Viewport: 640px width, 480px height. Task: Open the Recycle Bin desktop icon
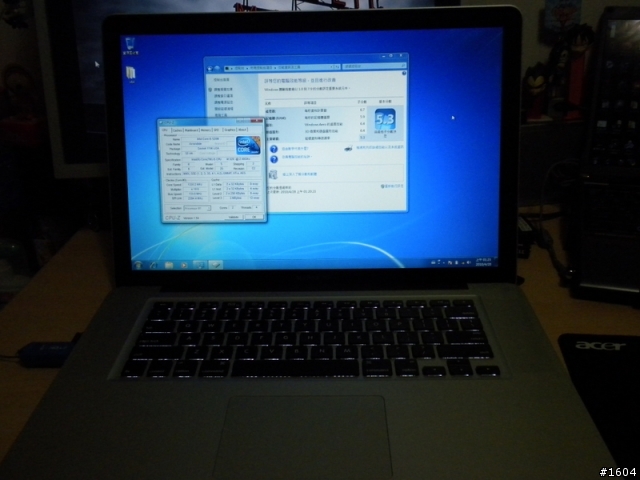pos(130,45)
